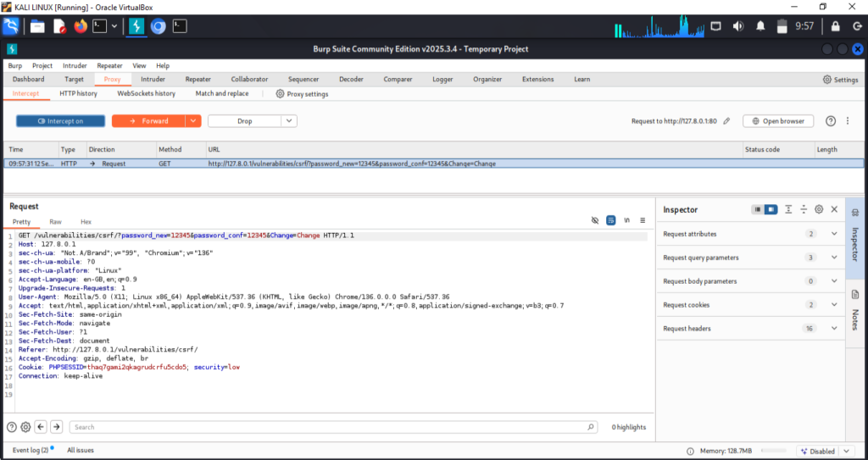
Task: Hide non-printable characters with the crossed-eye icon
Action: tap(595, 220)
